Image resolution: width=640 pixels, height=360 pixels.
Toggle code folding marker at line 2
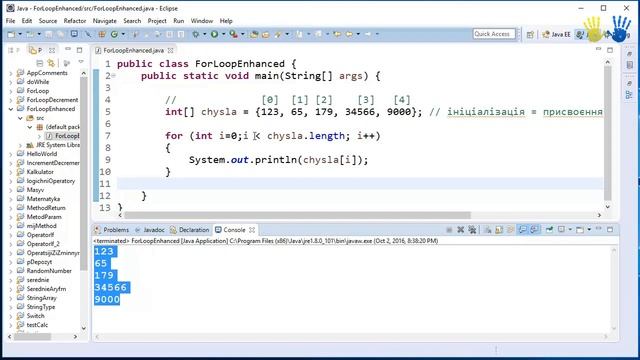113,76
